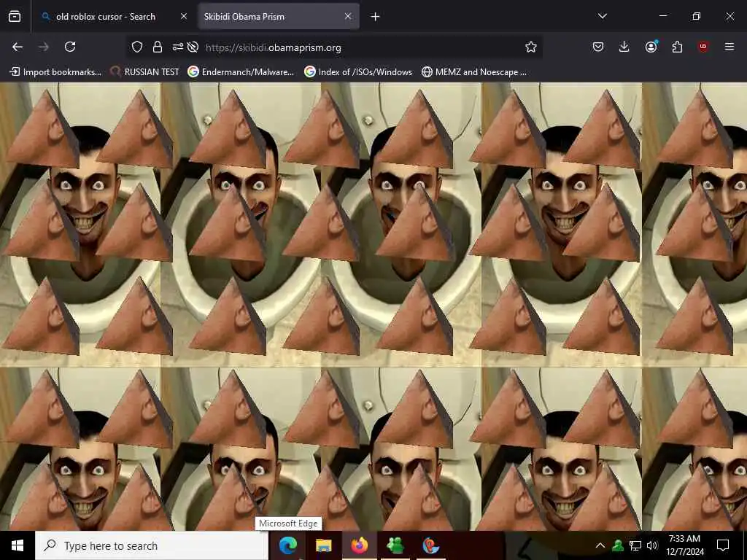Minimize the Firefox window

tap(662, 16)
